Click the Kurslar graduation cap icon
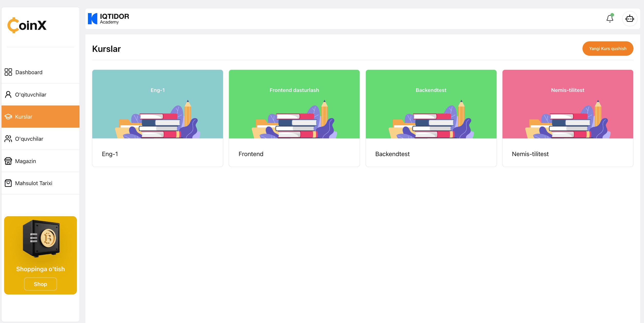644x323 pixels. click(x=8, y=117)
